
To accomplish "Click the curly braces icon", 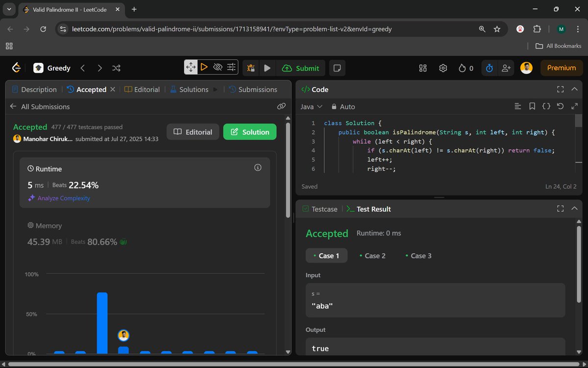I will pyautogui.click(x=546, y=106).
